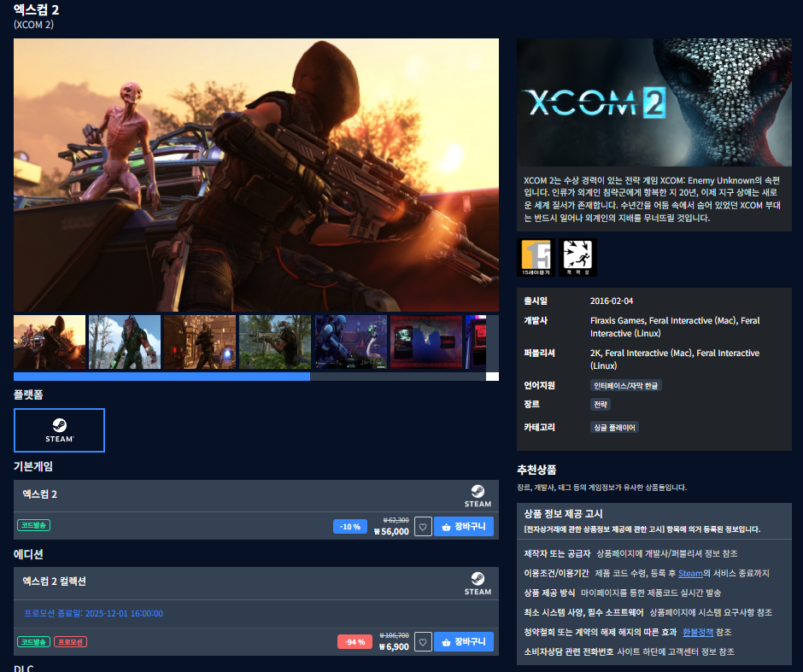Select the second screenshot thumbnail with snowy alien
Image resolution: width=803 pixels, height=672 pixels.
125,342
